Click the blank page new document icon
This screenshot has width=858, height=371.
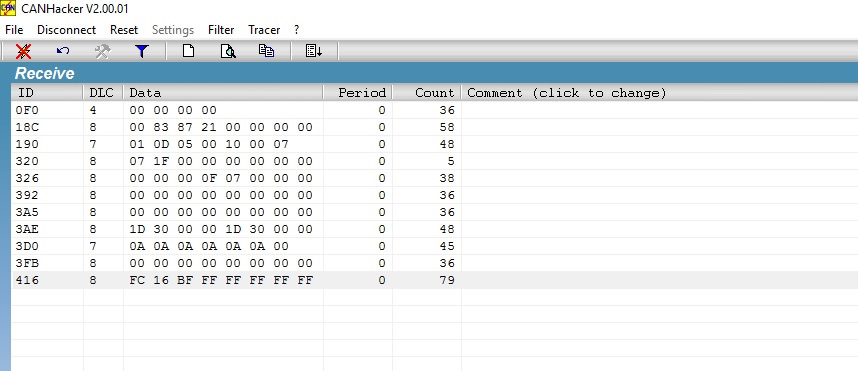coord(188,51)
